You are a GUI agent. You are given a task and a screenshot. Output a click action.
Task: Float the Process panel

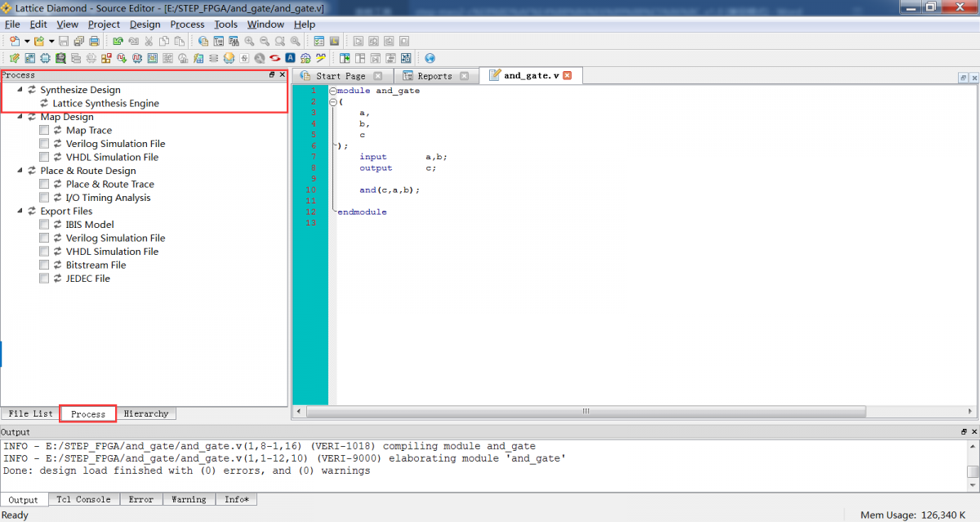point(273,75)
